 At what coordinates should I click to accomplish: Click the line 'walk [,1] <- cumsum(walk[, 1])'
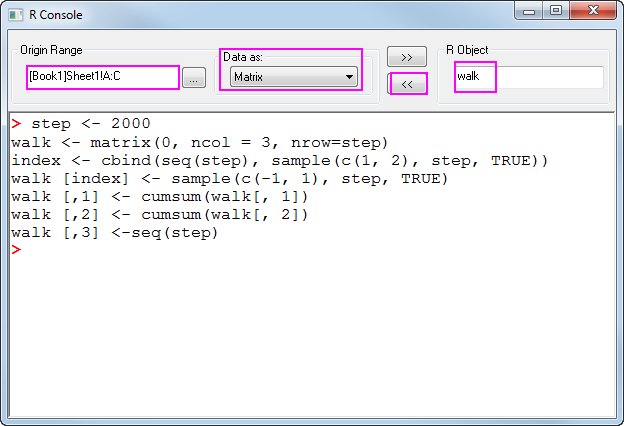[160, 197]
